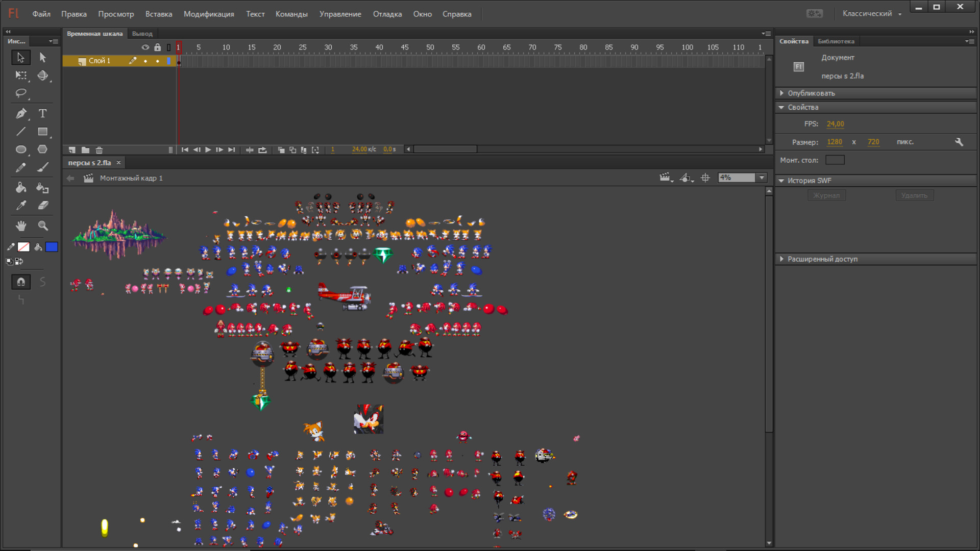This screenshot has height=551, width=980.
Task: Toggle outlines for all layers
Action: tap(169, 47)
